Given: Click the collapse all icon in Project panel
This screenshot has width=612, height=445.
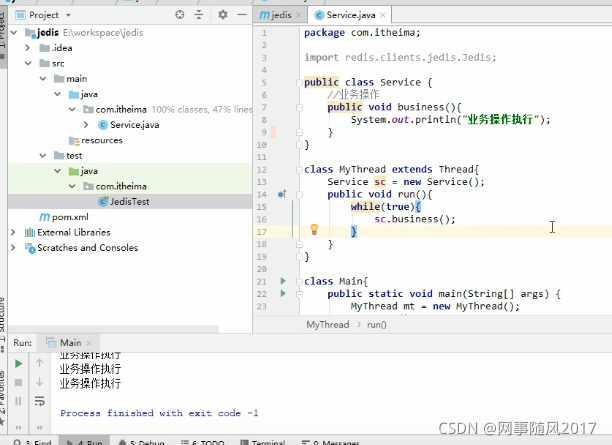Looking at the screenshot, I should point(199,15).
